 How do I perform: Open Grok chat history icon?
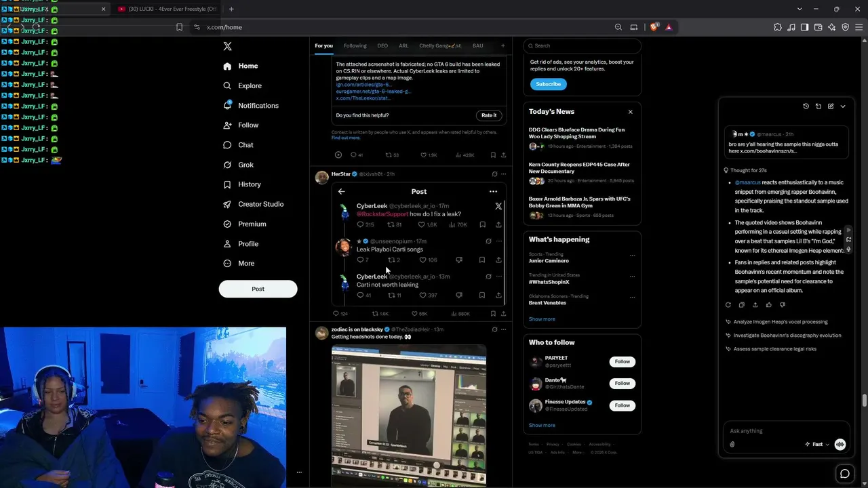[x=806, y=106]
